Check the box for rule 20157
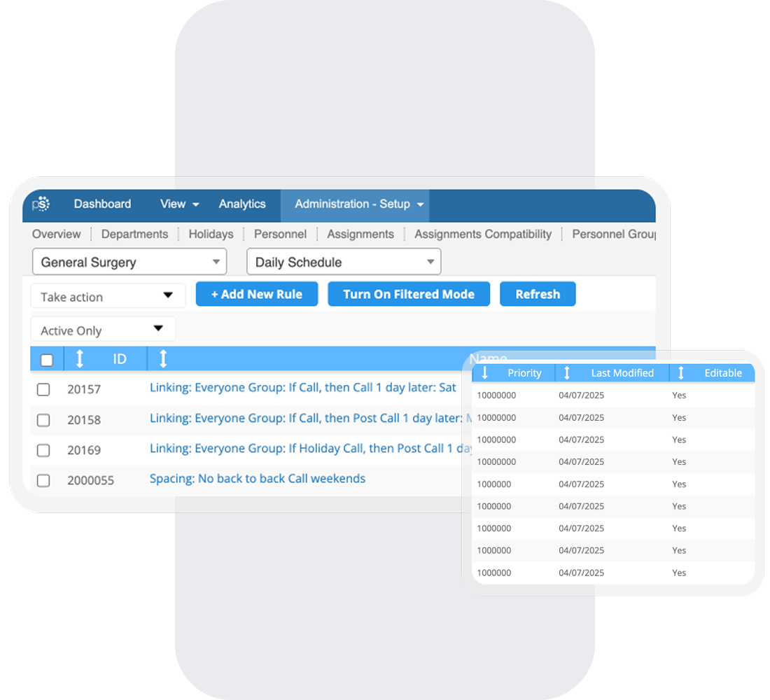The height and width of the screenshot is (700, 770). (43, 389)
